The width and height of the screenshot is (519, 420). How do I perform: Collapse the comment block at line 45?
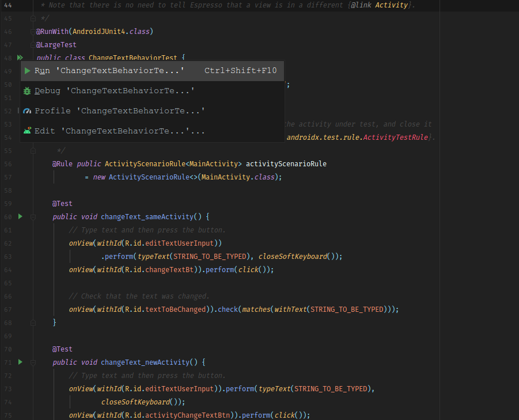(x=33, y=18)
